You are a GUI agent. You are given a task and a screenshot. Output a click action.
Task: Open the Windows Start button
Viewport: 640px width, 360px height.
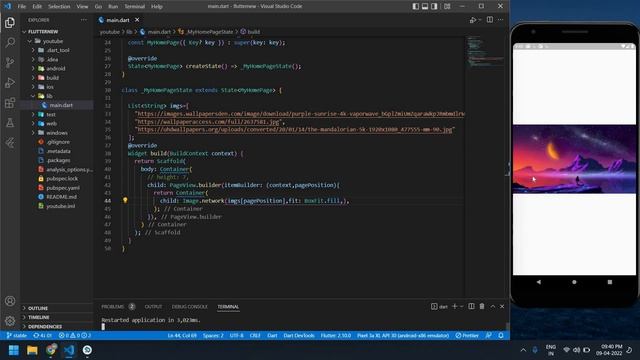point(13,350)
